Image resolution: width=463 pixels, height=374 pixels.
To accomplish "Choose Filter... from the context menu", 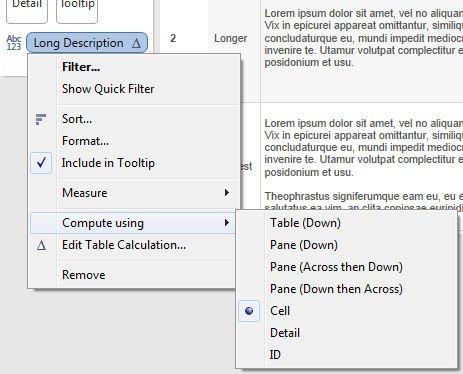I will point(81,67).
